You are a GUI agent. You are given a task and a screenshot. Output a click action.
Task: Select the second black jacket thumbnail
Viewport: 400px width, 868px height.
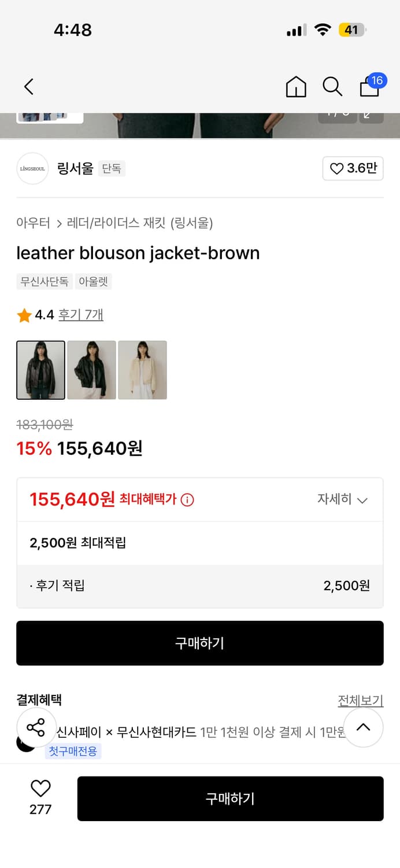click(x=91, y=370)
